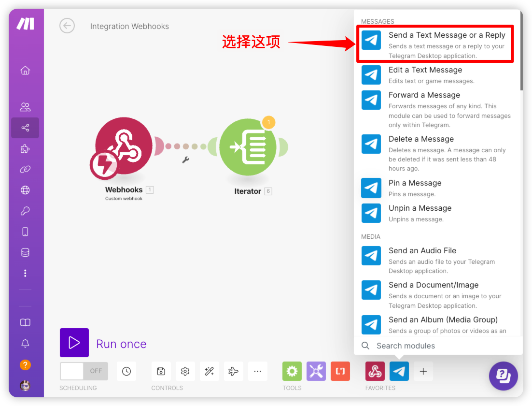Click the Webhooks module number badge 1
Image resolution: width=532 pixels, height=406 pixels.
[x=150, y=189]
